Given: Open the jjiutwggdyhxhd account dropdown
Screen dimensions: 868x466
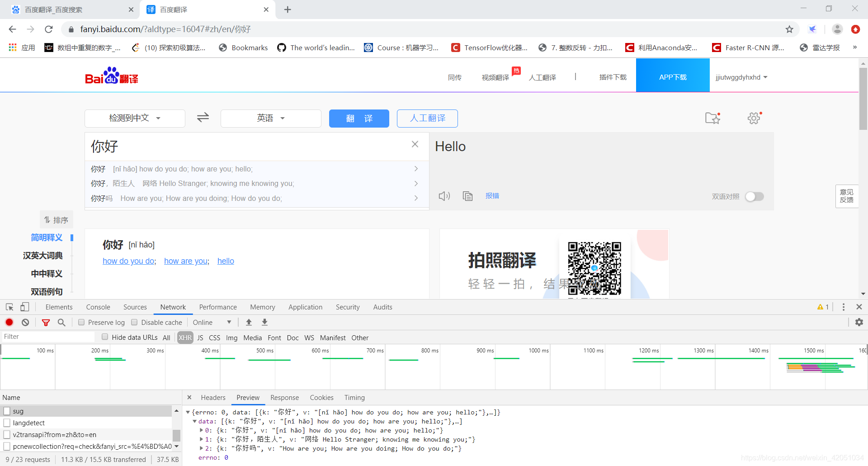Looking at the screenshot, I should pyautogui.click(x=741, y=77).
